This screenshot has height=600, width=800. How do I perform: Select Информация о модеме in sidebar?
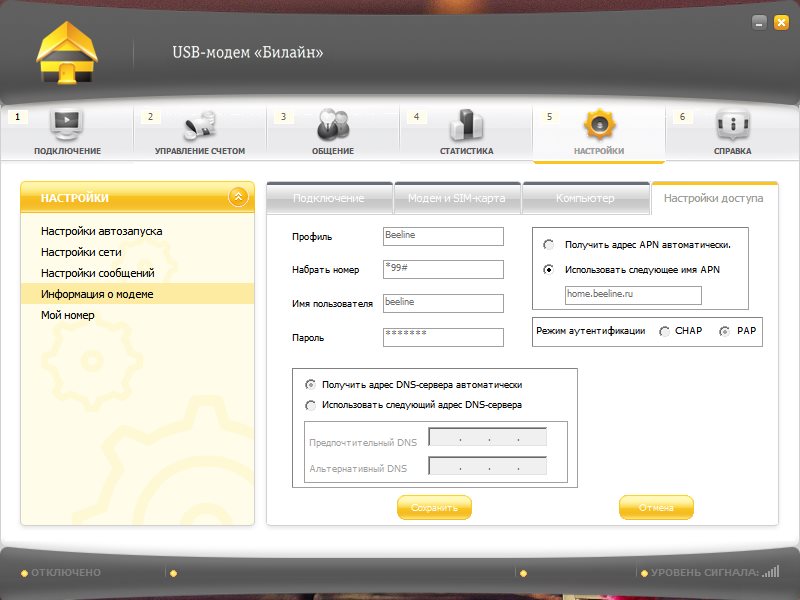137,294
